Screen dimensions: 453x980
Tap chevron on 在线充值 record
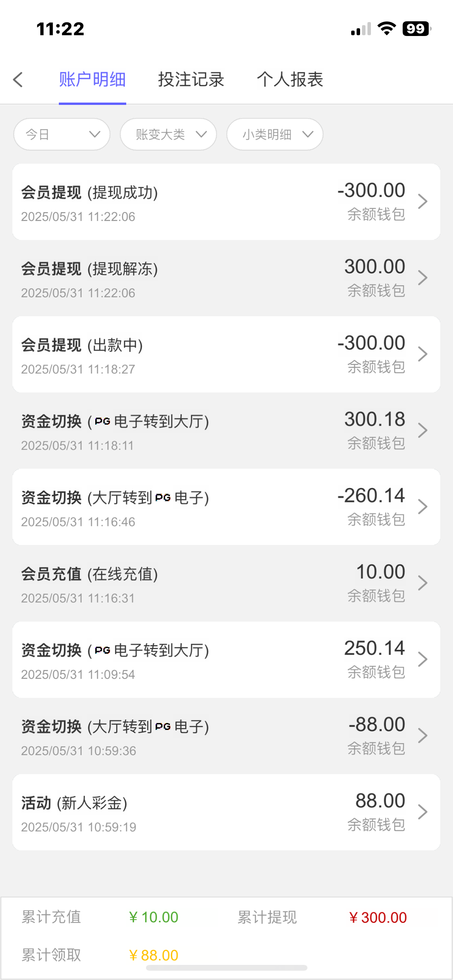click(x=422, y=583)
